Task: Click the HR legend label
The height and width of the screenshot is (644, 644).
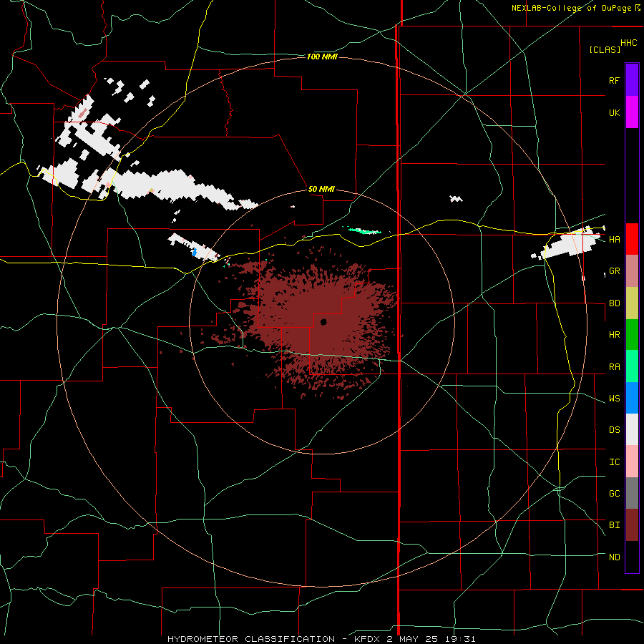Action: point(614,335)
